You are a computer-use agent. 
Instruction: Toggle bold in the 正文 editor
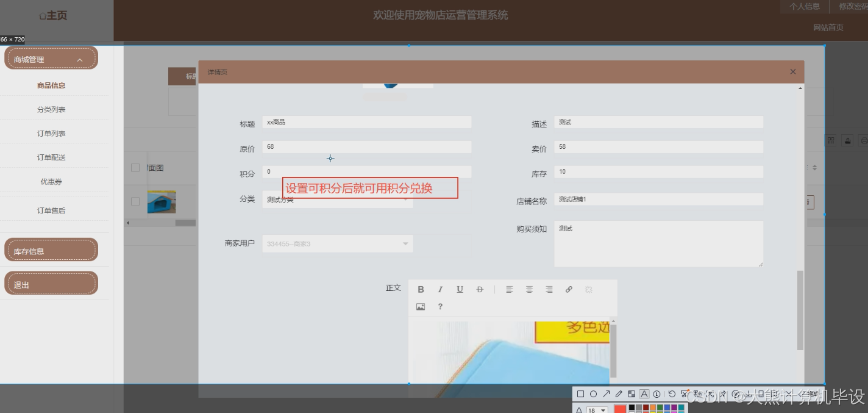[x=421, y=290]
